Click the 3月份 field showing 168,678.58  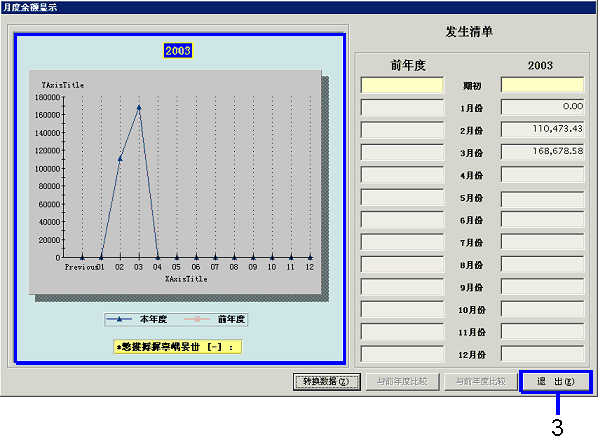pos(542,152)
